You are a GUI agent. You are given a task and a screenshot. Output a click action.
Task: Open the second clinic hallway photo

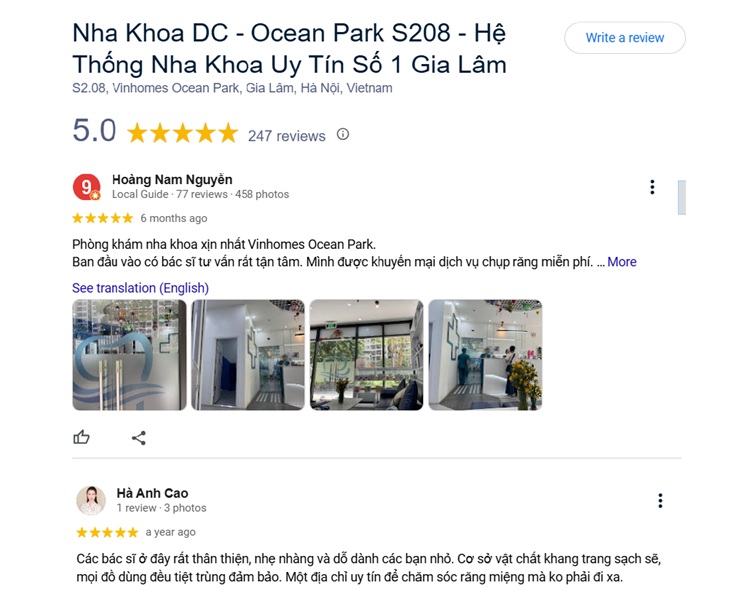coord(248,355)
